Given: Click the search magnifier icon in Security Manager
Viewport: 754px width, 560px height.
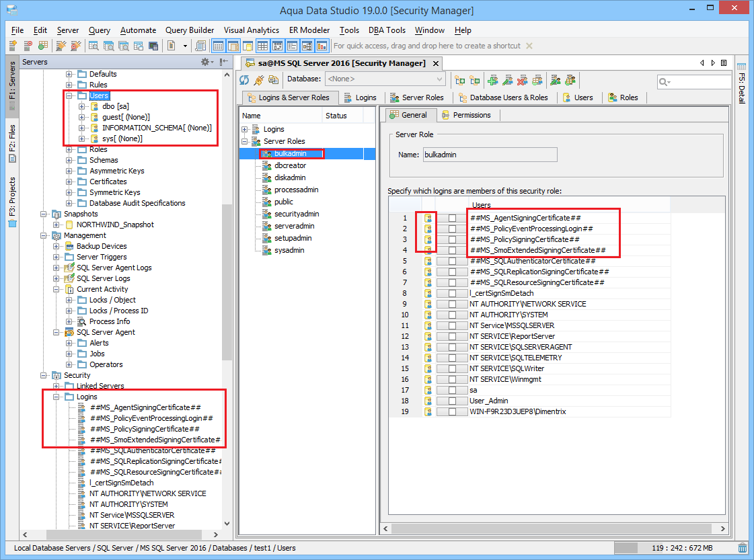Looking at the screenshot, I should [x=664, y=82].
